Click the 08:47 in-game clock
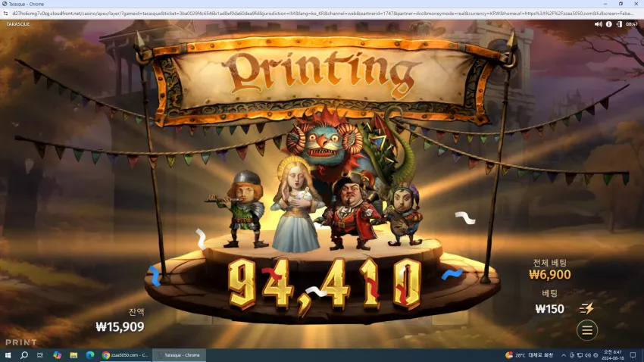Viewport: 644px width, 362px height. [631, 24]
